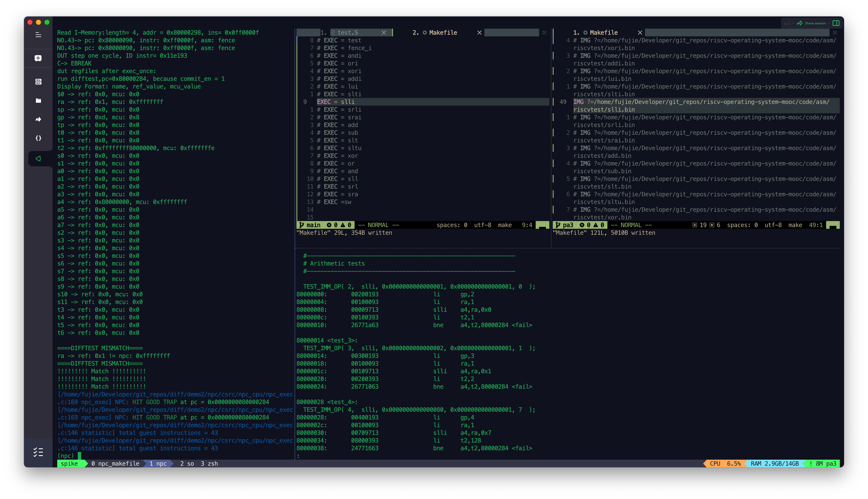Click the '"Makefile" 121L, 5010B written' message
The height and width of the screenshot is (499, 868).
pos(604,233)
